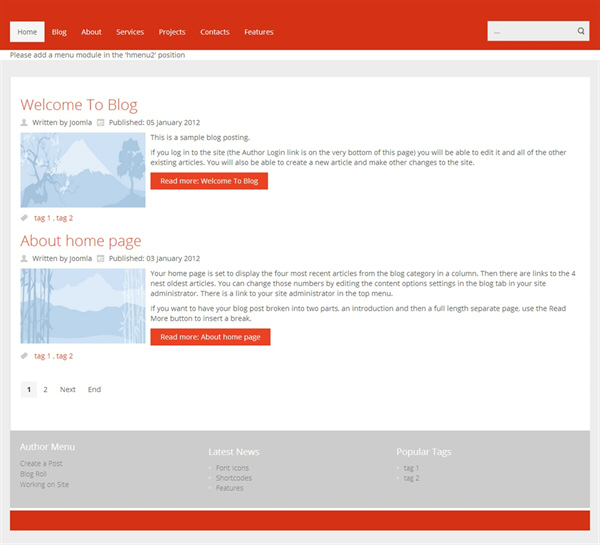Click the mountain thumbnail of Welcome To Blog
Viewport: 600px width, 545px height.
click(x=83, y=170)
